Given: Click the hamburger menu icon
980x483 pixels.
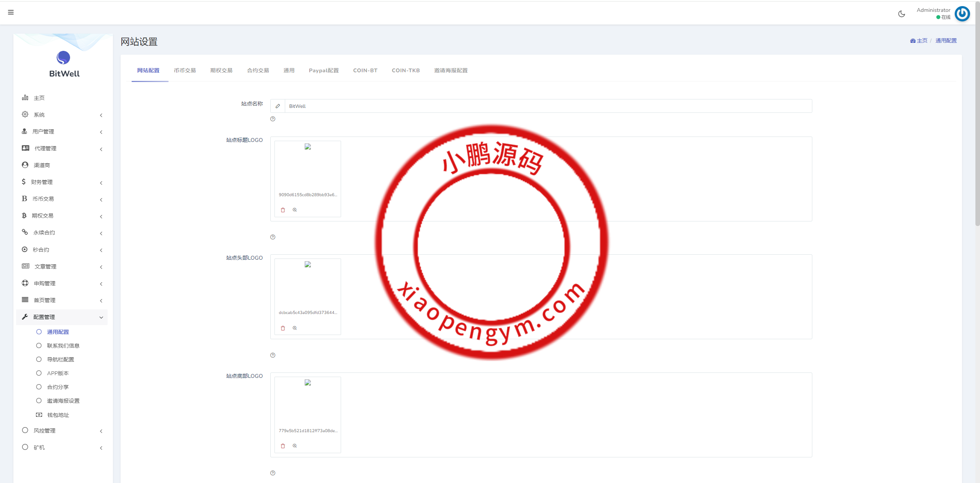Looking at the screenshot, I should 11,12.
